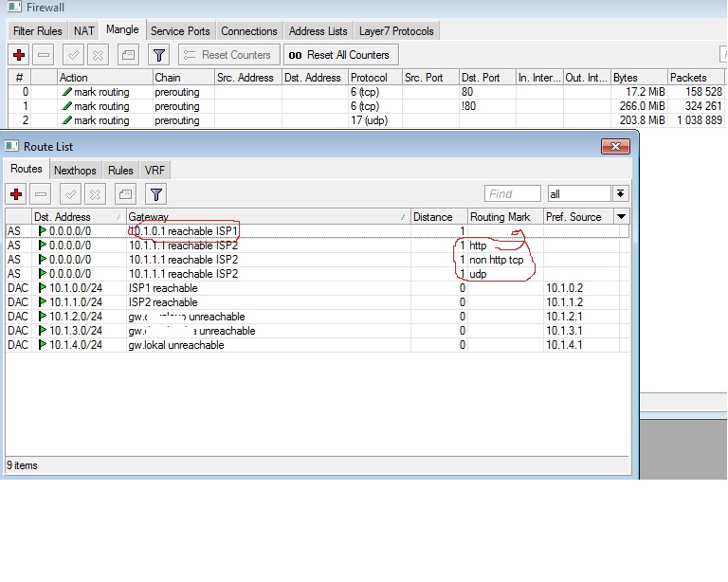Click mark routing icon for rule 2
The width and height of the screenshot is (728, 582).
(x=67, y=120)
